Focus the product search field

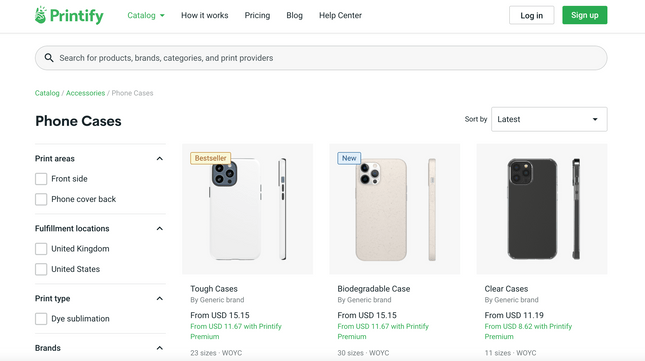tap(321, 58)
